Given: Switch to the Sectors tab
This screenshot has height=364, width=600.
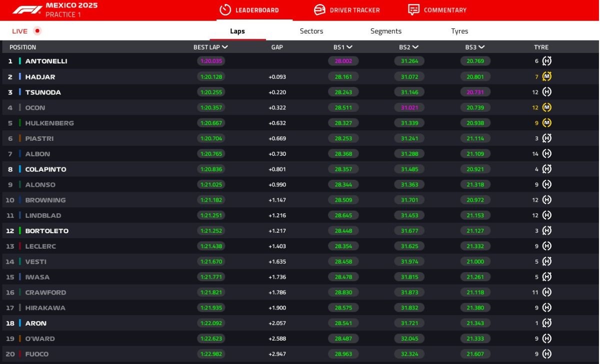Looking at the screenshot, I should (x=311, y=31).
